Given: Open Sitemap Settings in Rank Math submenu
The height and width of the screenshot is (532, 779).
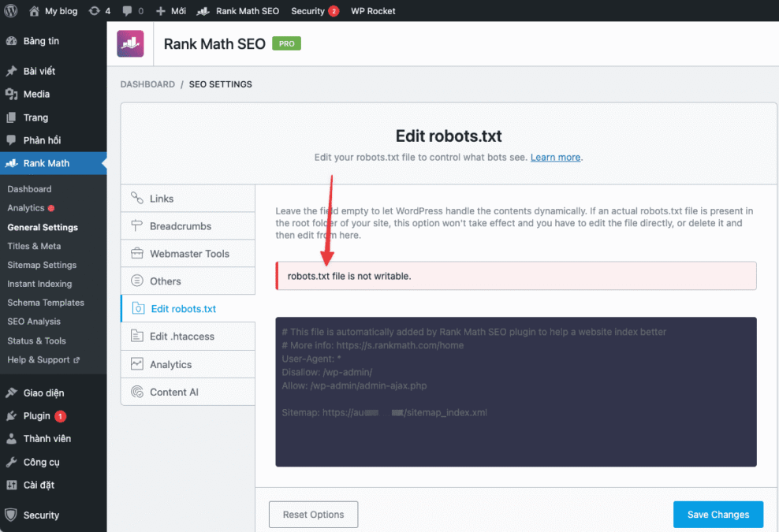Looking at the screenshot, I should point(42,265).
